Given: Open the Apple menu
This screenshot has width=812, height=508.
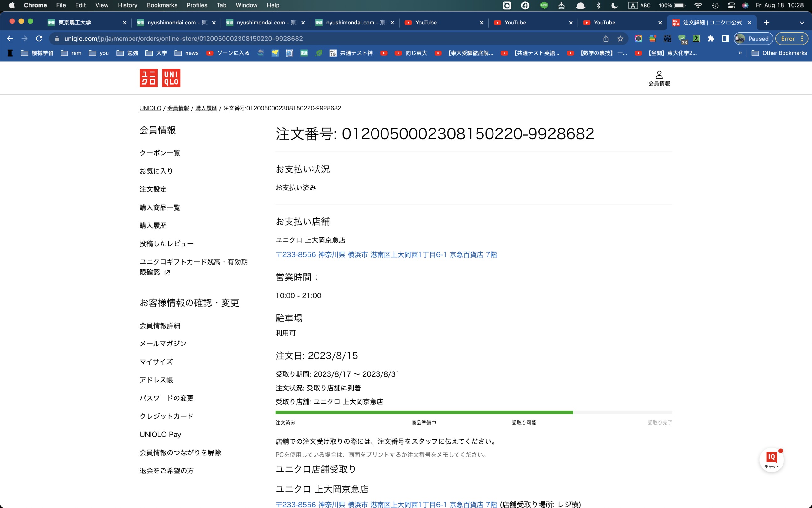Looking at the screenshot, I should point(12,5).
